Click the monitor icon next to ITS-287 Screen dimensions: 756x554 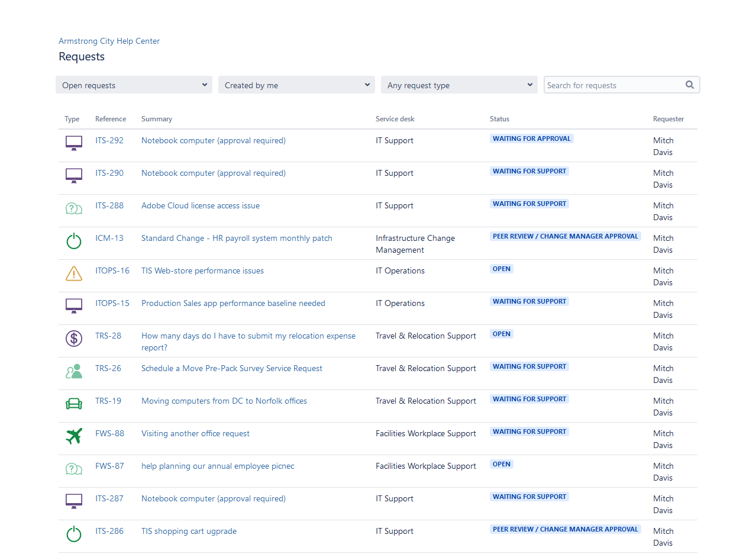tap(73, 501)
